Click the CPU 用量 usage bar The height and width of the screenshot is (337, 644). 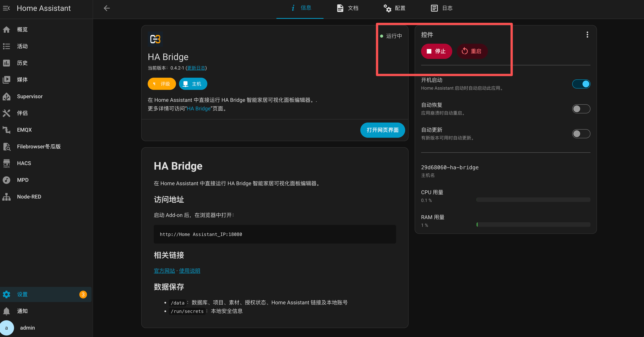[533, 200]
